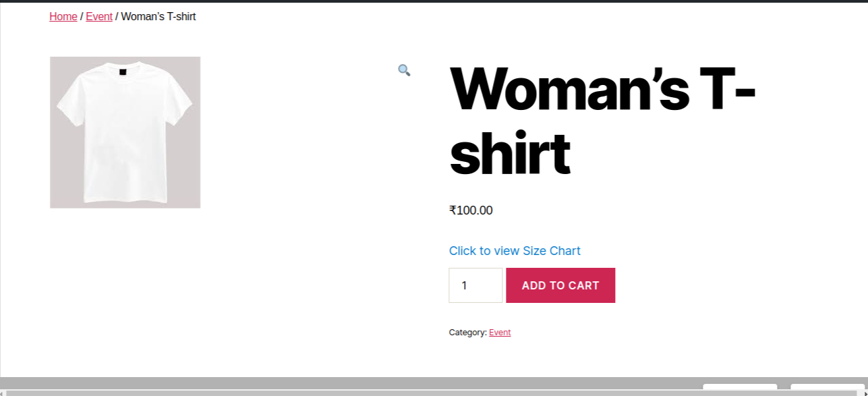Open the Home breadcrumb link

click(63, 17)
